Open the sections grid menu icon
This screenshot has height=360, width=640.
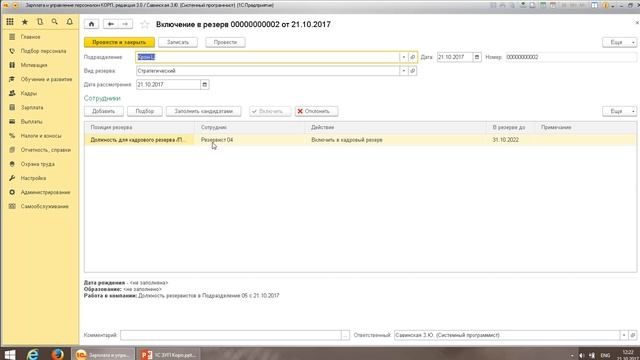point(10,22)
